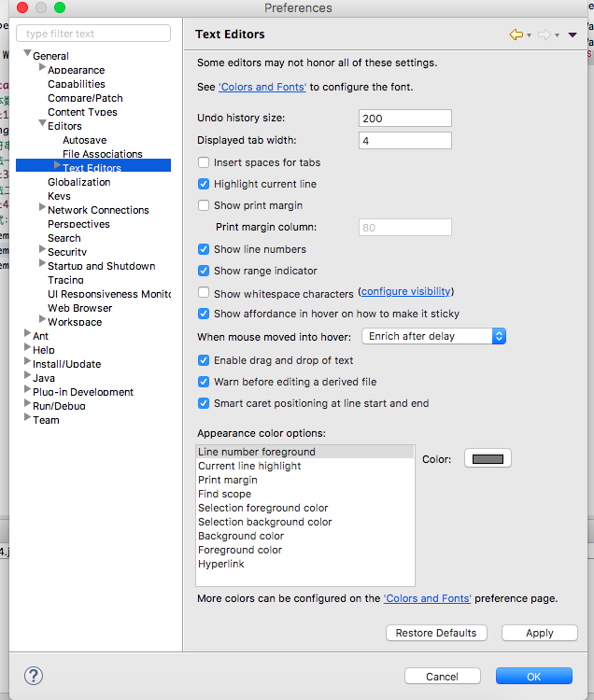Click the back navigation arrow icon
The width and height of the screenshot is (594, 700).
point(516,35)
